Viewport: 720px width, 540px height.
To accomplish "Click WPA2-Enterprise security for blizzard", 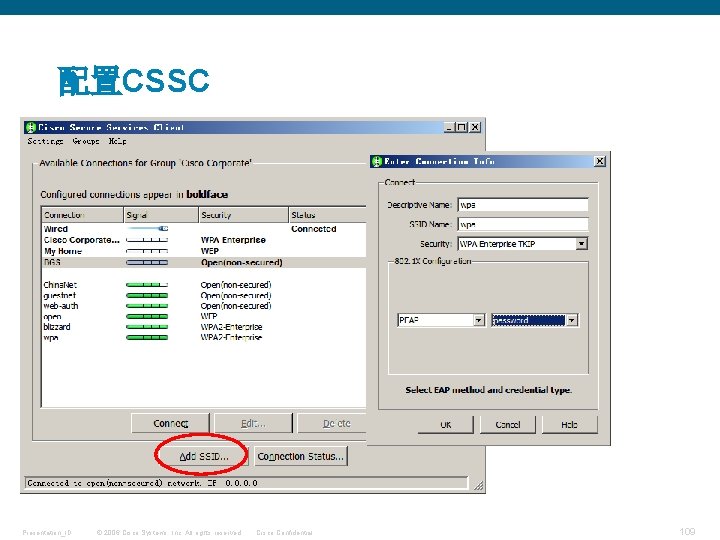I will pos(231,327).
